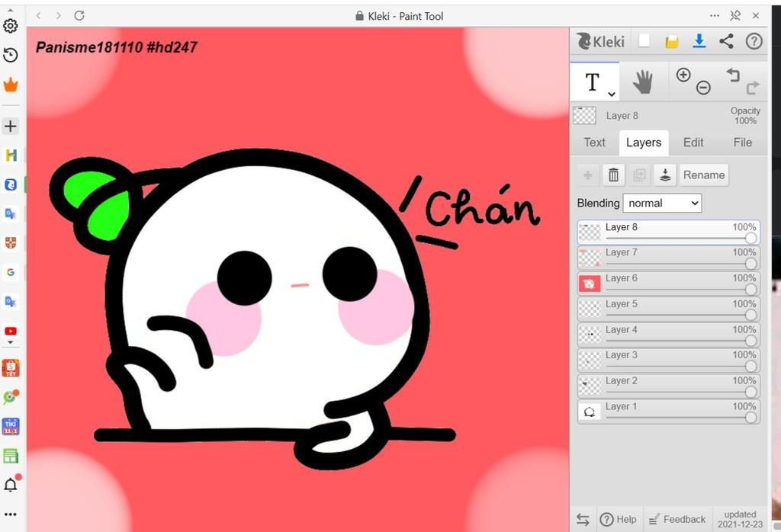Image resolution: width=781 pixels, height=532 pixels.
Task: Open the Text tool selector
Action: point(595,82)
